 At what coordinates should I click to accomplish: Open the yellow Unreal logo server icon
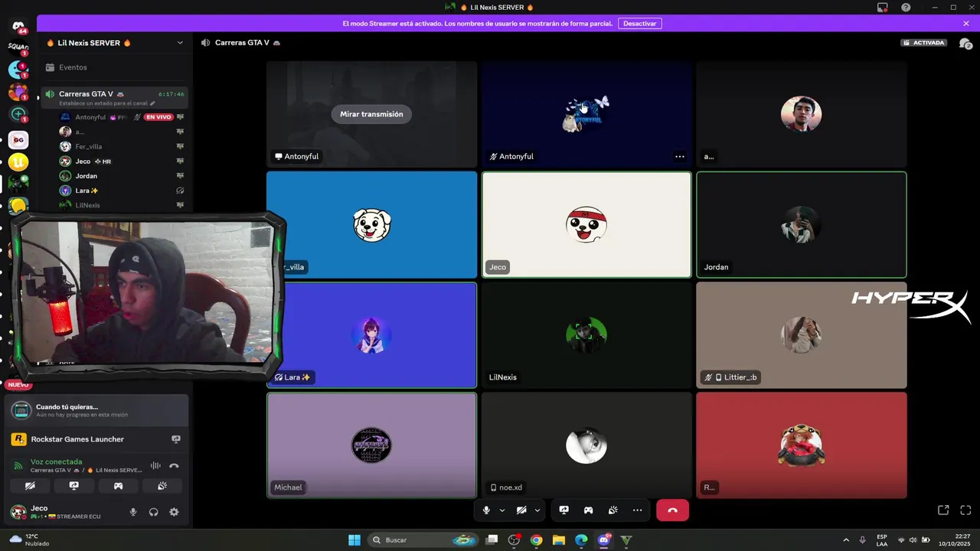pyautogui.click(x=18, y=162)
